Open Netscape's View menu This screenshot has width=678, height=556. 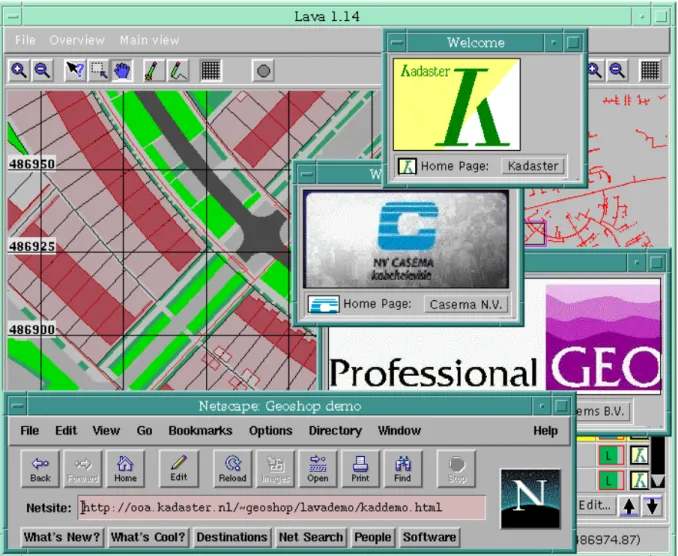coord(106,431)
